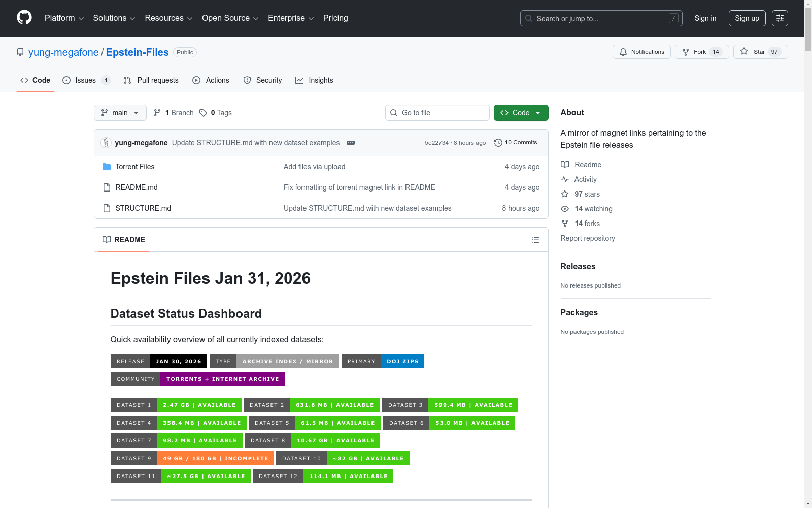Open the Actions tab

(x=211, y=80)
